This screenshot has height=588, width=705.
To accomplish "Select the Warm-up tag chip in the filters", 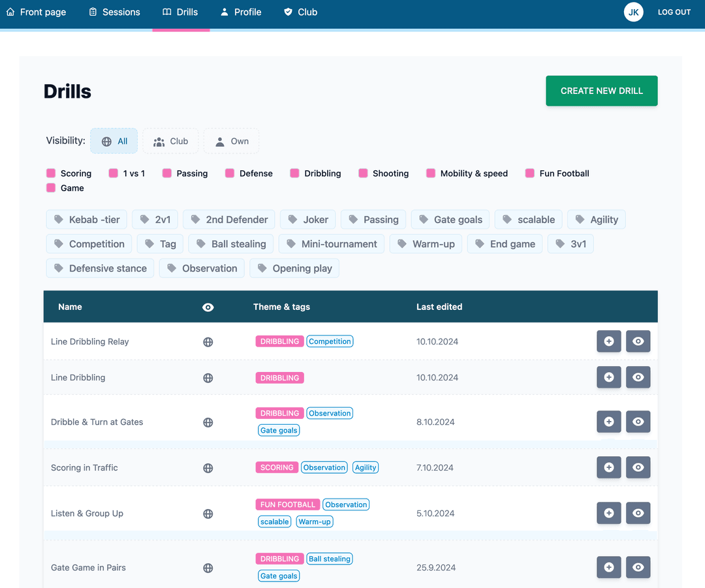I will coord(426,243).
